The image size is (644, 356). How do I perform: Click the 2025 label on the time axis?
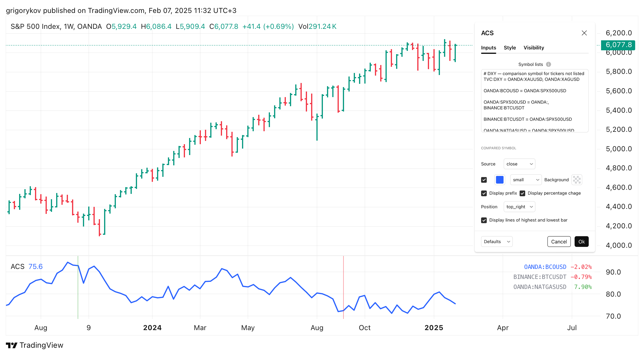pos(434,328)
